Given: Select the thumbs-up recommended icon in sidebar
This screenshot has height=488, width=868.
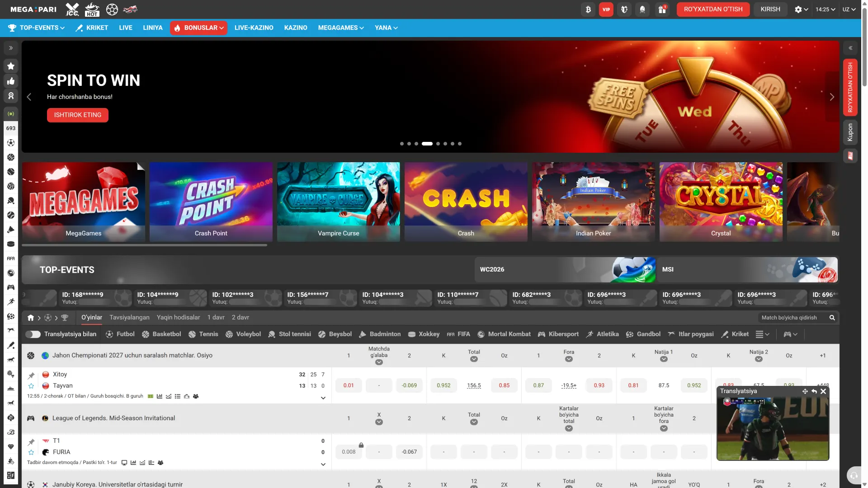Looking at the screenshot, I should point(11,81).
